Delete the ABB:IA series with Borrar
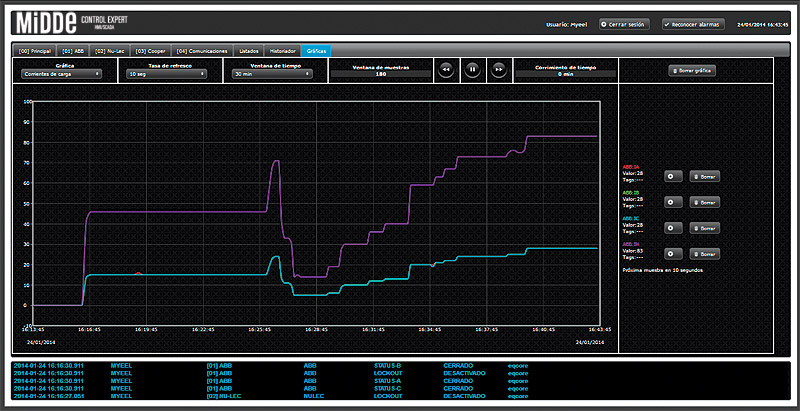Viewport: 800px width, 411px height. click(x=704, y=176)
